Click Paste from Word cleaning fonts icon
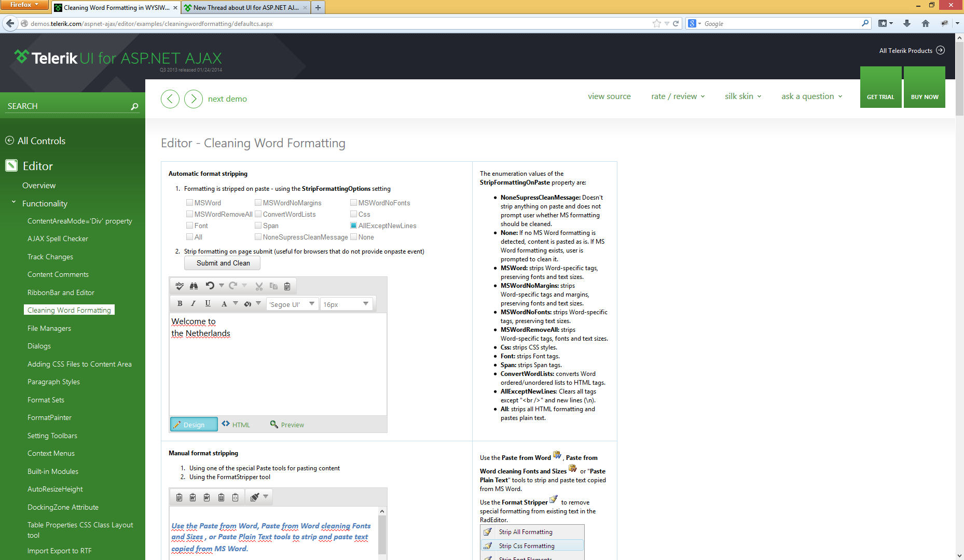Screen dimensions: 964x560 point(206,497)
